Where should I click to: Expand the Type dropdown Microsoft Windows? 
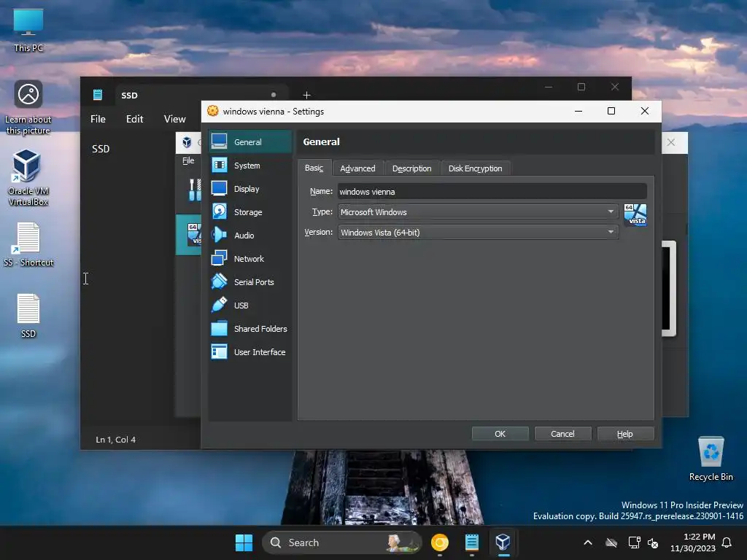coord(478,212)
